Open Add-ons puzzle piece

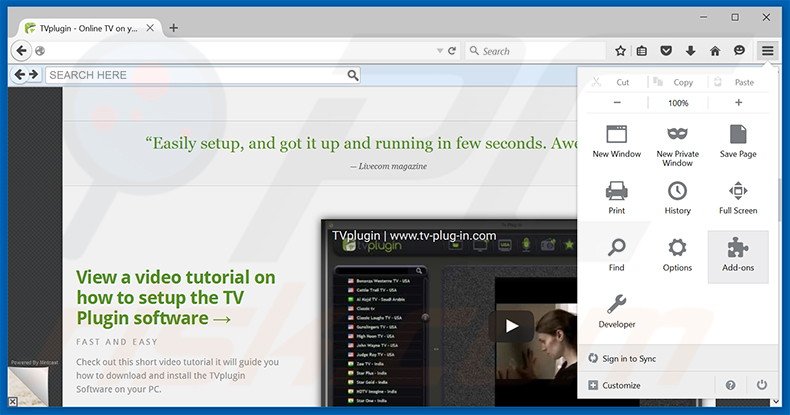(x=738, y=257)
